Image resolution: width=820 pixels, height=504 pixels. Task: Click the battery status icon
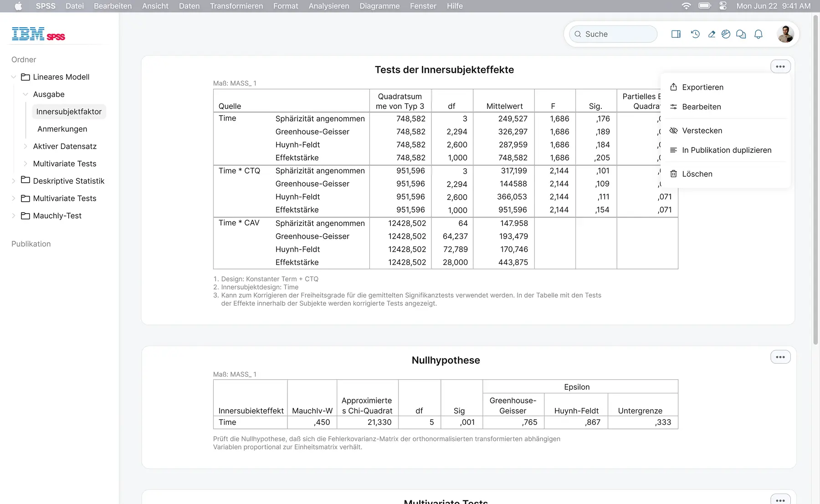705,6
